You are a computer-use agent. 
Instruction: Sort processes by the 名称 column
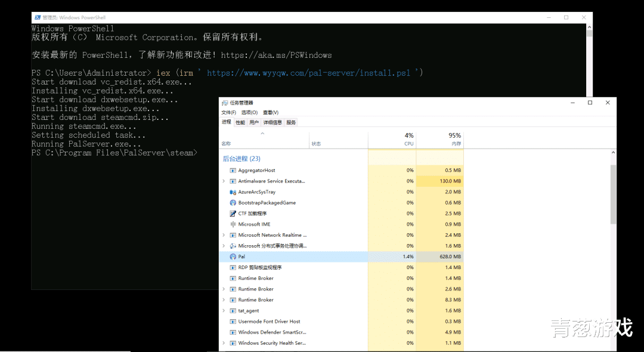pyautogui.click(x=265, y=139)
